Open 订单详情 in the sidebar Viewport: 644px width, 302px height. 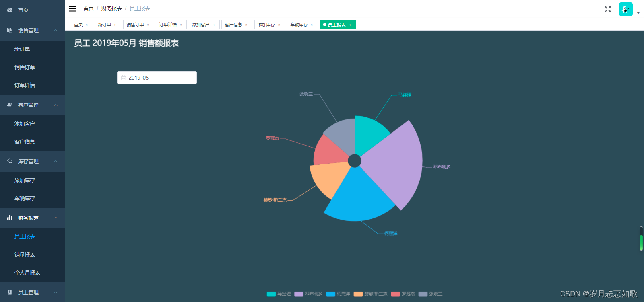pos(33,85)
